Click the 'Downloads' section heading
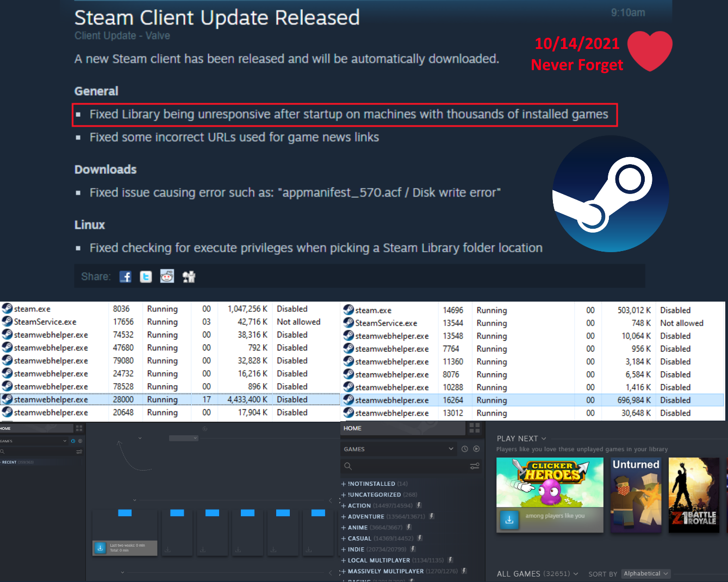Viewport: 728px width, 582px height. [105, 169]
